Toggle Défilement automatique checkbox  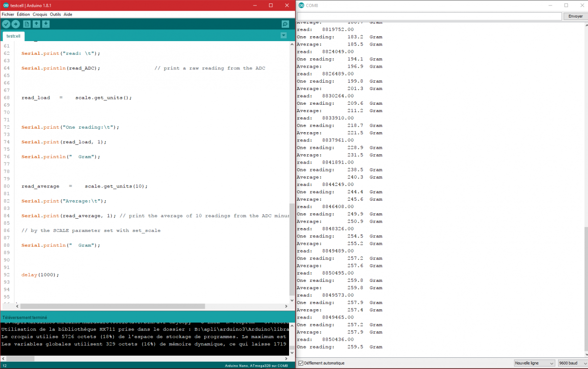coord(301,363)
